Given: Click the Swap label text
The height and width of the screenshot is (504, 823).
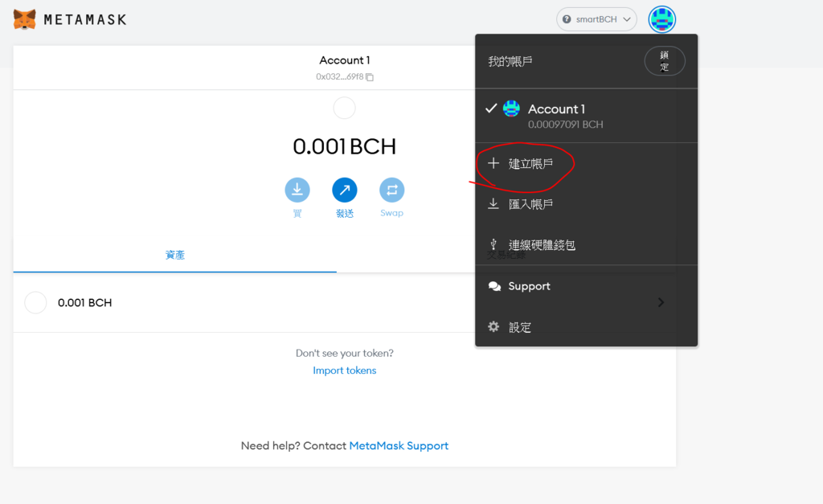Looking at the screenshot, I should coord(391,213).
